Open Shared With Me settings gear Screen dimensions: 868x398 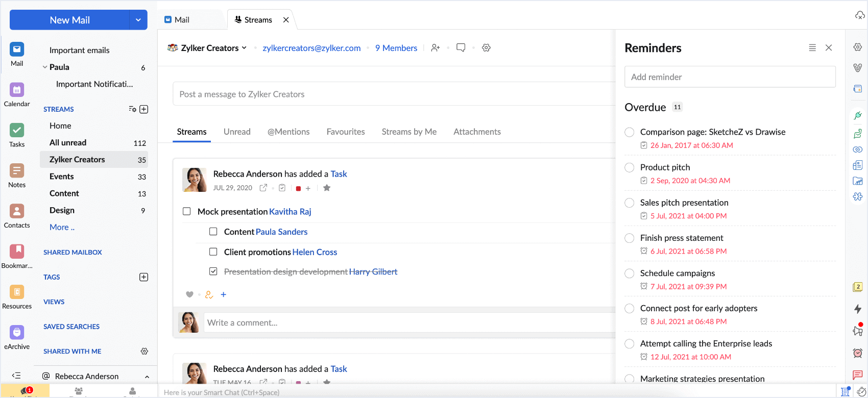pyautogui.click(x=144, y=351)
